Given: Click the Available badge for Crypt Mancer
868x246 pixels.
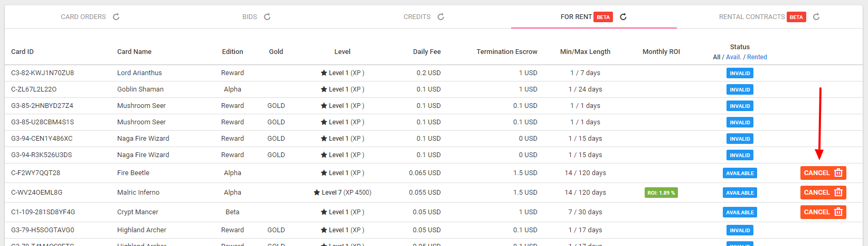Looking at the screenshot, I should pos(740,213).
